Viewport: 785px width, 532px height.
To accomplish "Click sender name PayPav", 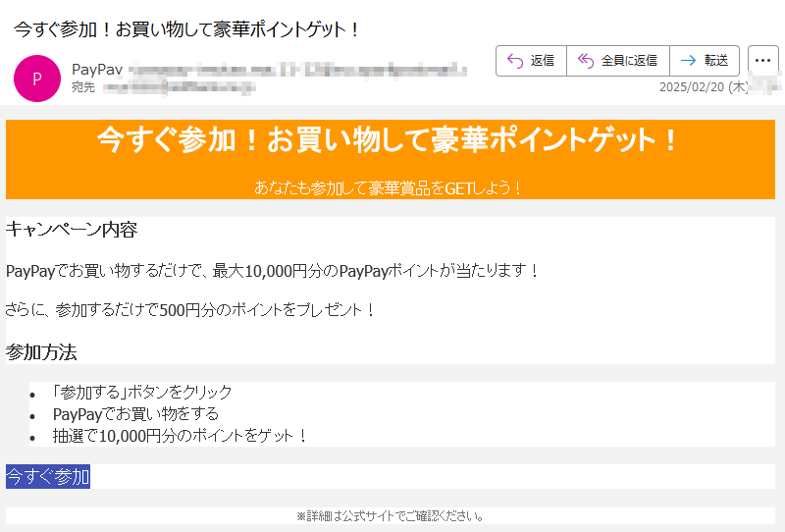I will click(x=97, y=70).
